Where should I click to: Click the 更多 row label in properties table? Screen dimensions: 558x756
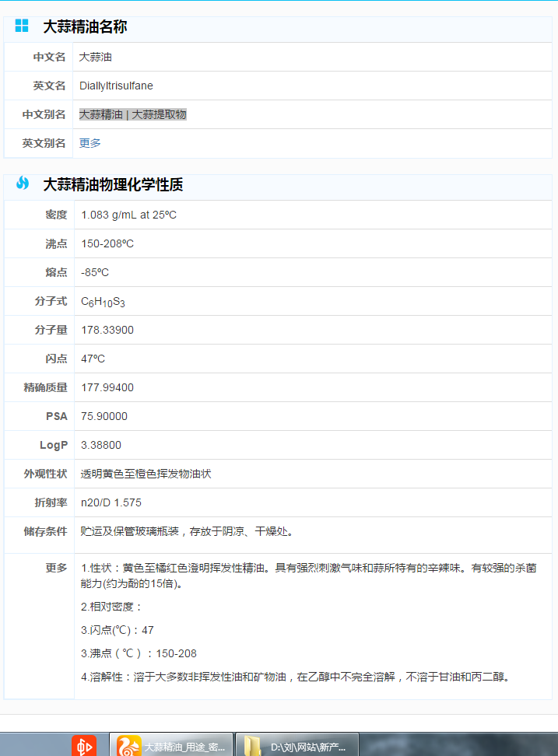click(57, 568)
